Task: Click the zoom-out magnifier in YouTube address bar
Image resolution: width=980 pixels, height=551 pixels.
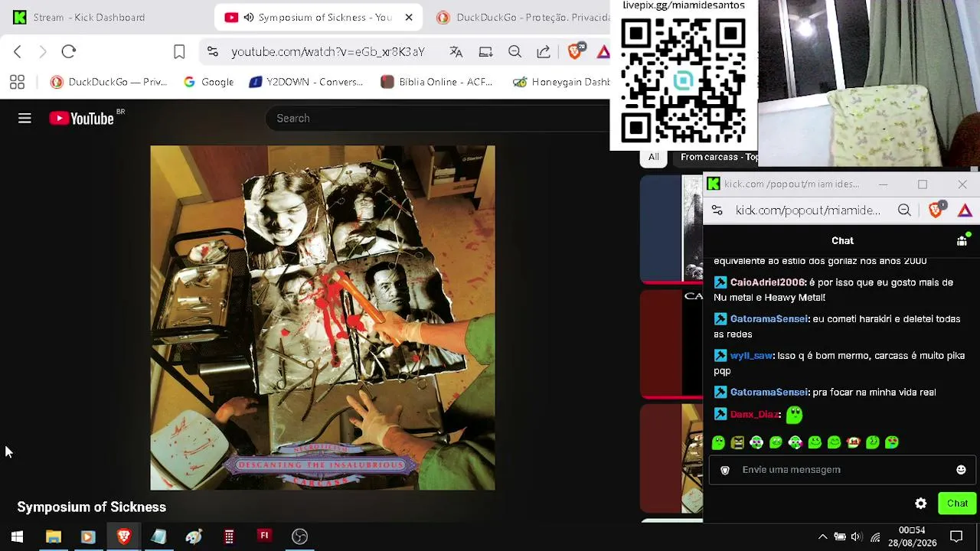Action: [514, 52]
